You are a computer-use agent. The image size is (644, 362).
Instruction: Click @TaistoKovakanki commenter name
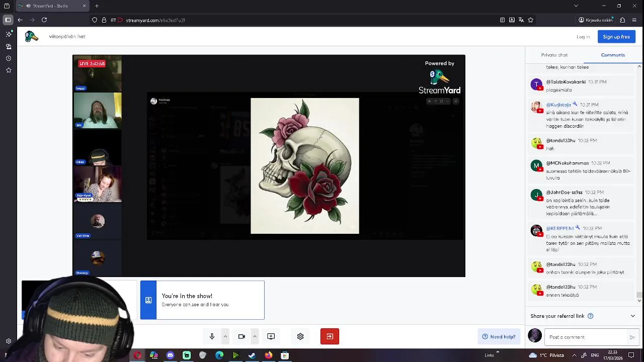pos(566,81)
